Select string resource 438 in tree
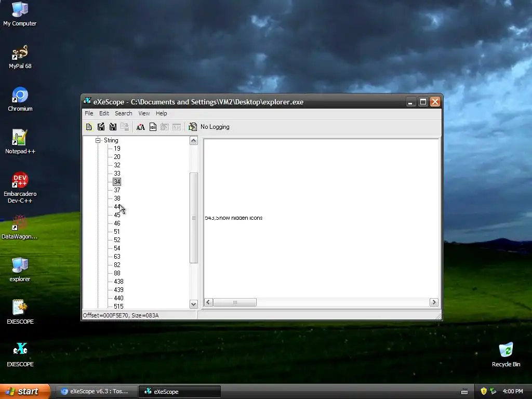 [119, 282]
